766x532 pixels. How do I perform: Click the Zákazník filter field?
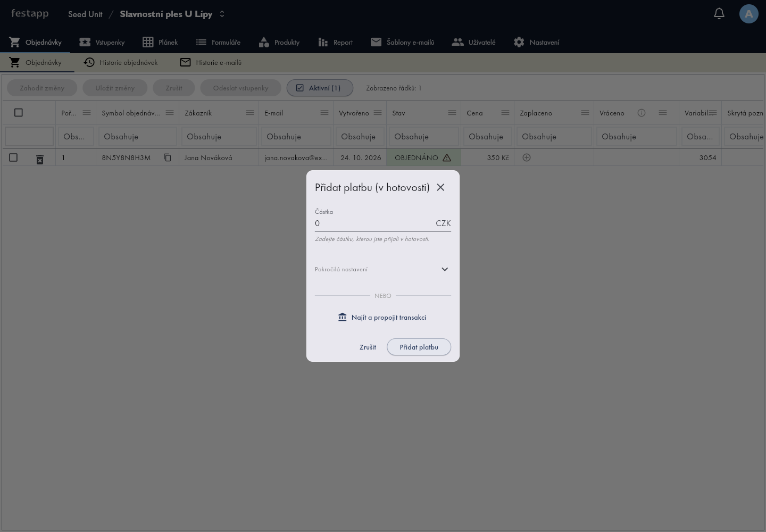tap(219, 137)
